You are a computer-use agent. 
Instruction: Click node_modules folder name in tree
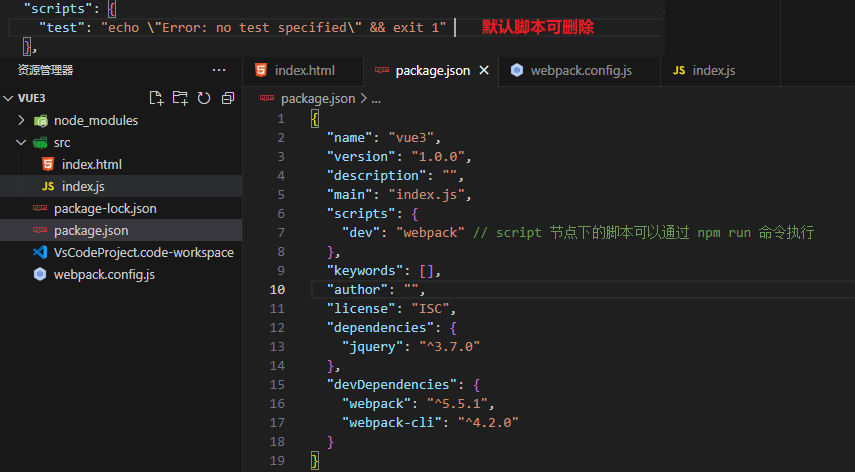click(96, 120)
